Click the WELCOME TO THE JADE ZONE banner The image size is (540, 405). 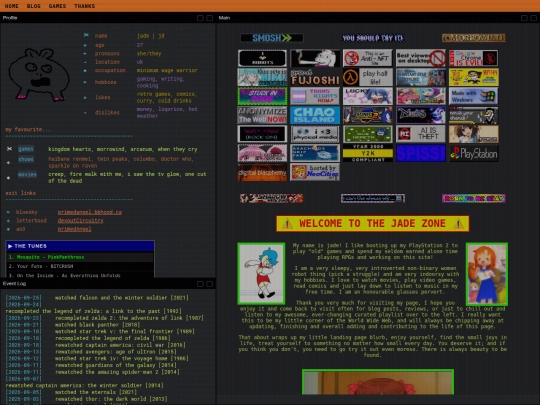(x=373, y=224)
